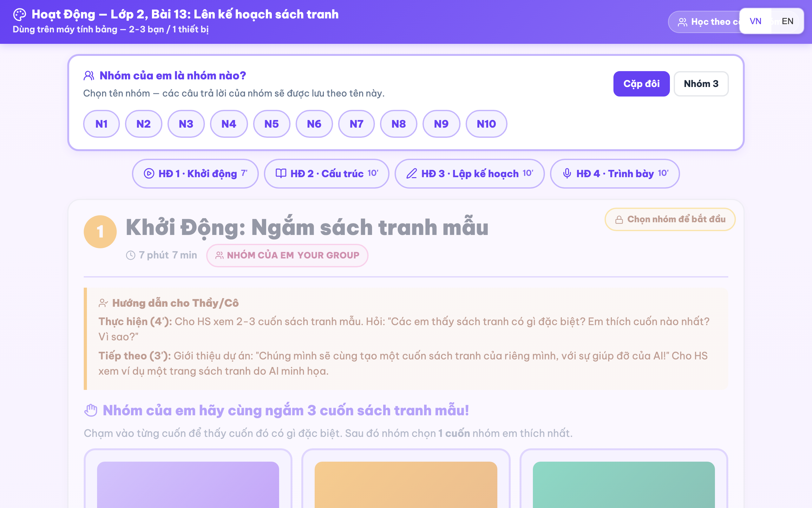Choose group N2
This screenshot has height=508, width=812.
coord(144,124)
